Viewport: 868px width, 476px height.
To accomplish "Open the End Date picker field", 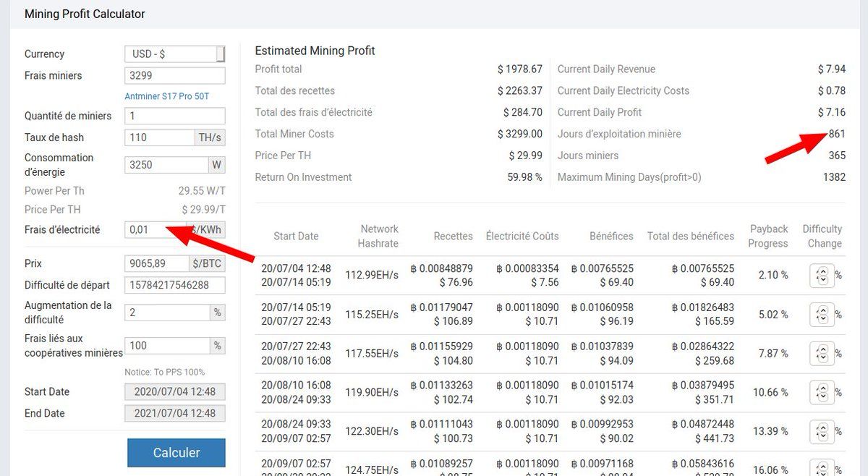I will pyautogui.click(x=174, y=414).
